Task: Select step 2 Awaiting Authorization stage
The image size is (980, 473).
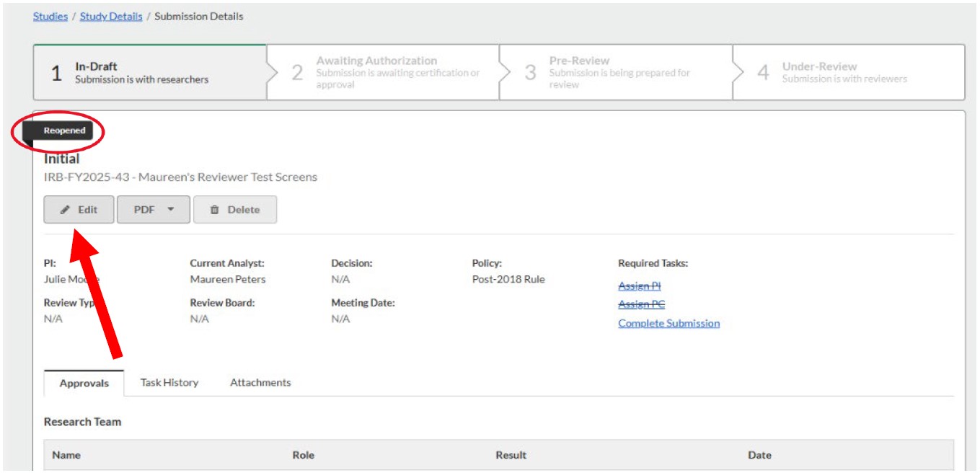Action: (383, 73)
